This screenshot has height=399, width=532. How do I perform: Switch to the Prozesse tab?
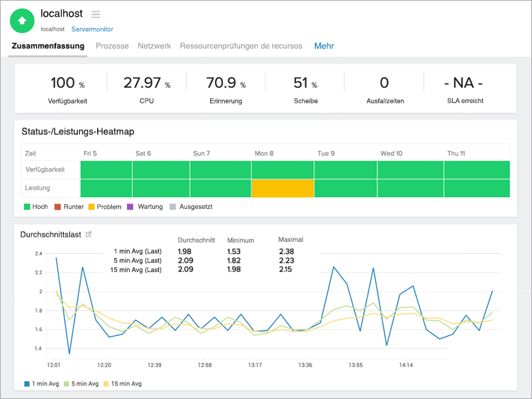tap(112, 46)
